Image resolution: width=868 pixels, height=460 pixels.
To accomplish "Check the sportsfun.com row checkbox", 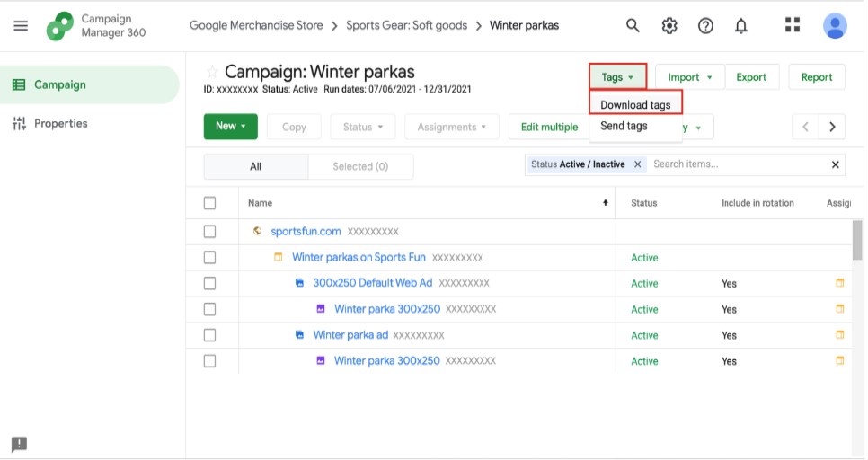I will 209,232.
